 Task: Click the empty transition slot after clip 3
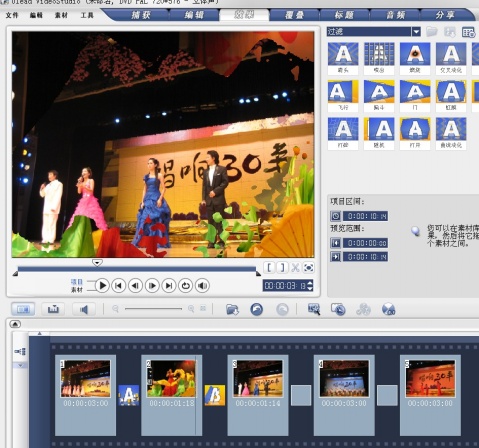pos(301,395)
